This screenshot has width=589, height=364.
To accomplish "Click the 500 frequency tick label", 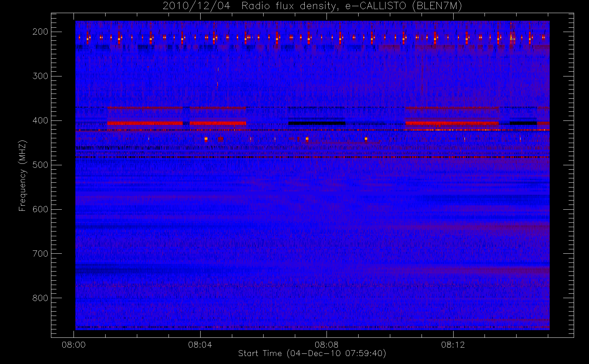I will click(x=40, y=165).
